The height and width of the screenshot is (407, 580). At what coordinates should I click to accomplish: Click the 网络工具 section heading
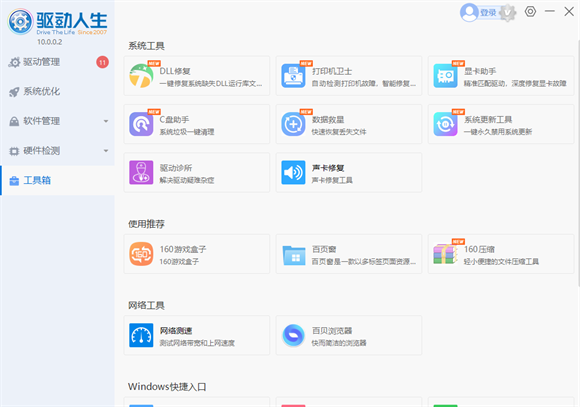(146, 305)
